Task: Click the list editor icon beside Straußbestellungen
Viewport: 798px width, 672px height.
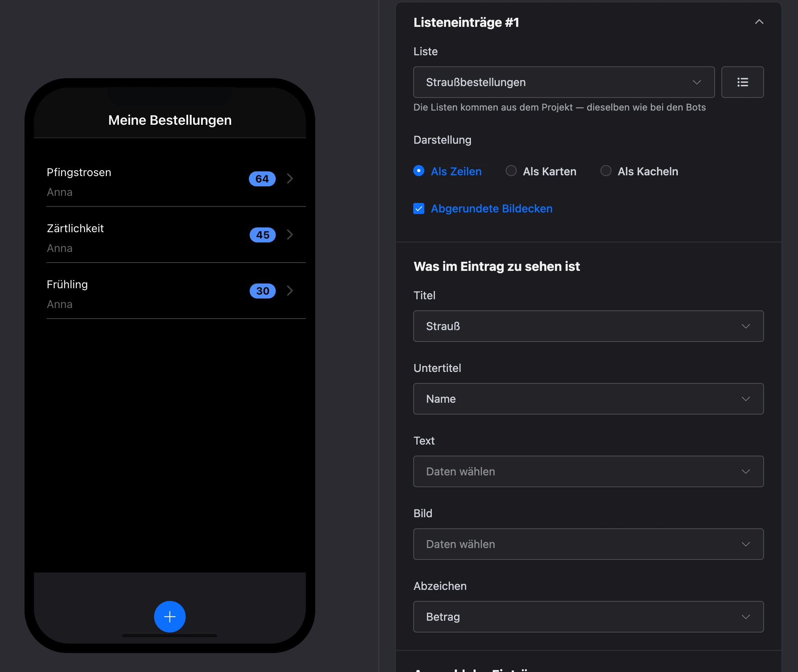Action: click(x=742, y=82)
